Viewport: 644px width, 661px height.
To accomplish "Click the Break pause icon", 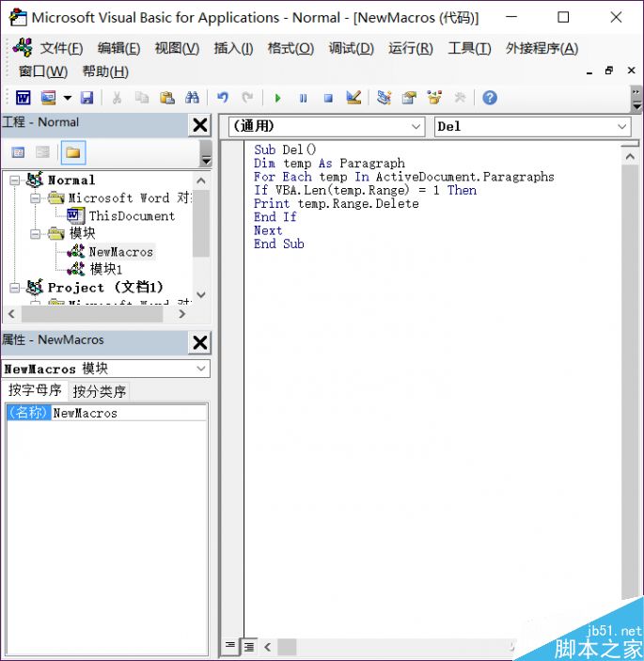I will 303,98.
